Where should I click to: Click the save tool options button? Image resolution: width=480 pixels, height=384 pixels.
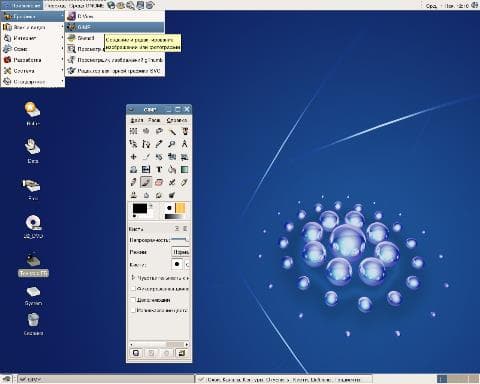[x=136, y=353]
